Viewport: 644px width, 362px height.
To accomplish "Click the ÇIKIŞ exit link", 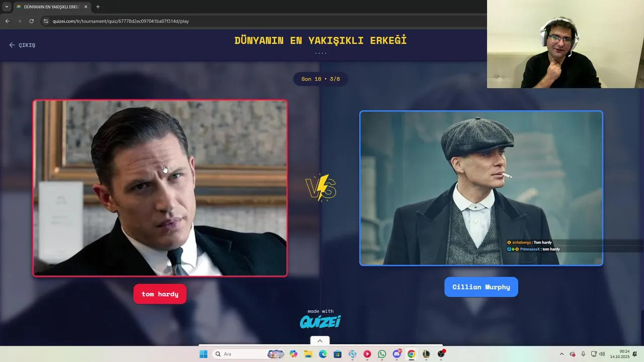I will pos(22,45).
